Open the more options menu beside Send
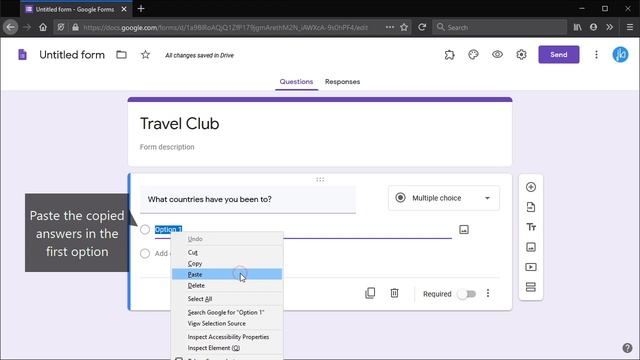The width and height of the screenshot is (640, 360). [x=596, y=55]
